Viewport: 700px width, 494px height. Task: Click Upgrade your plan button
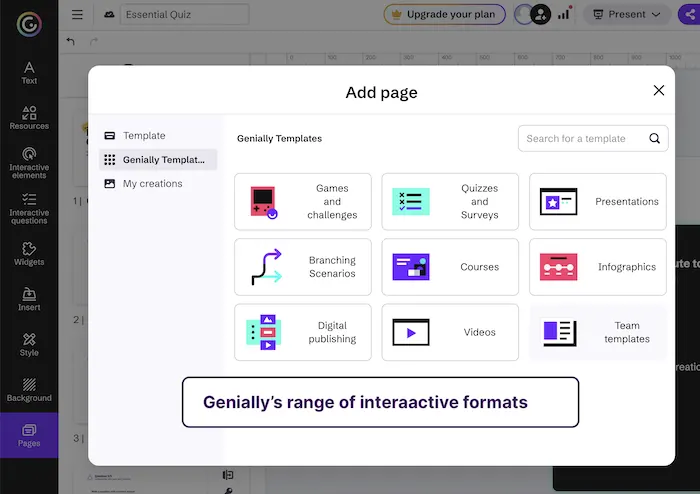click(x=445, y=14)
